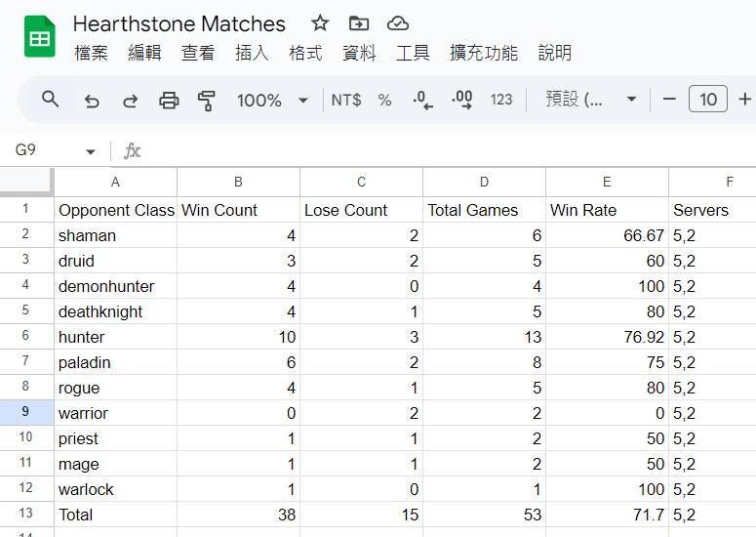Select the deathknight cell
Image resolution: width=756 pixels, height=537 pixels.
click(x=115, y=311)
